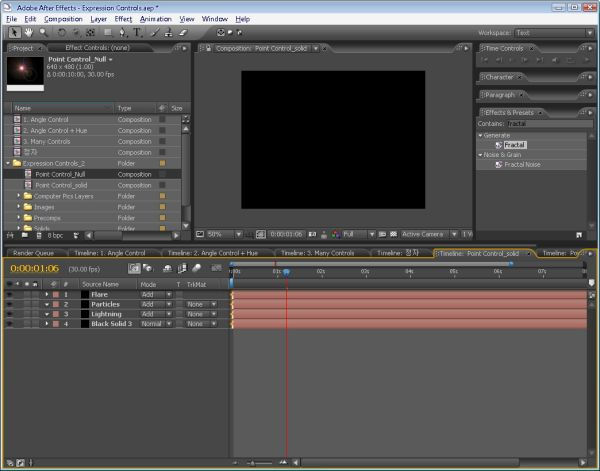Click the viewer current time 0:00:01:06

click(286, 234)
